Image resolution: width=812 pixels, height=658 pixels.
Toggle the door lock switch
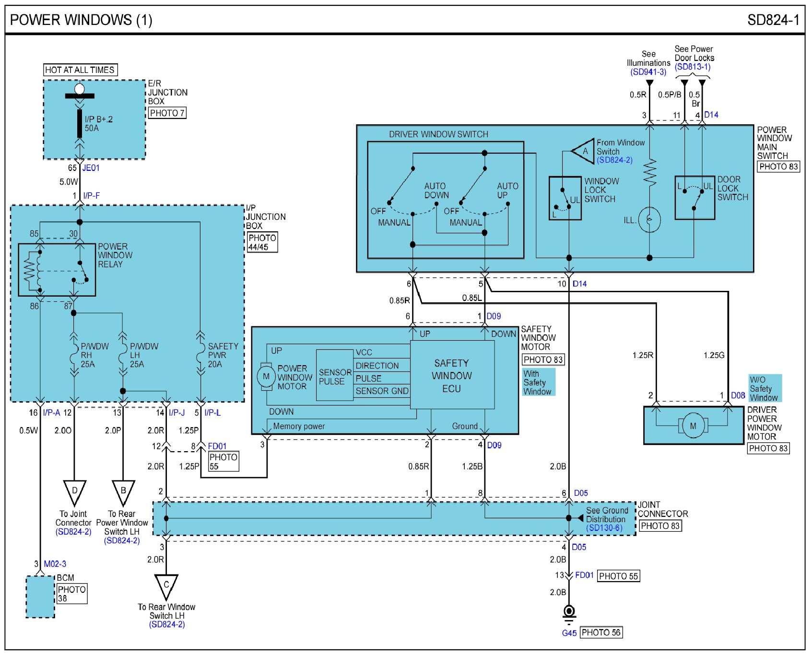coord(694,198)
